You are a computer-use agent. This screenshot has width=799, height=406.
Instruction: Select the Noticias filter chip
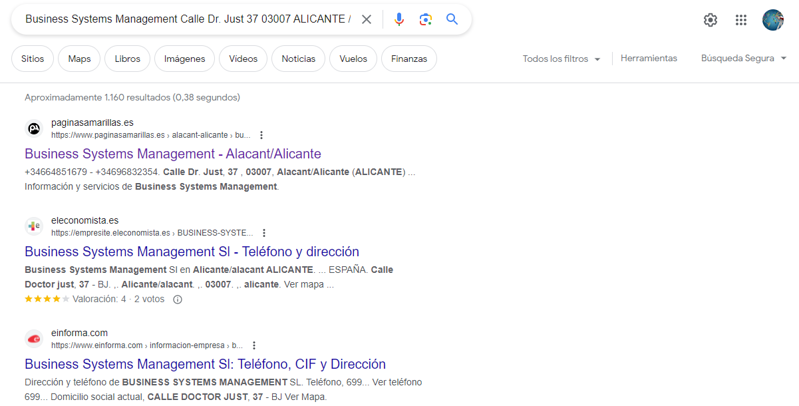[x=298, y=59]
